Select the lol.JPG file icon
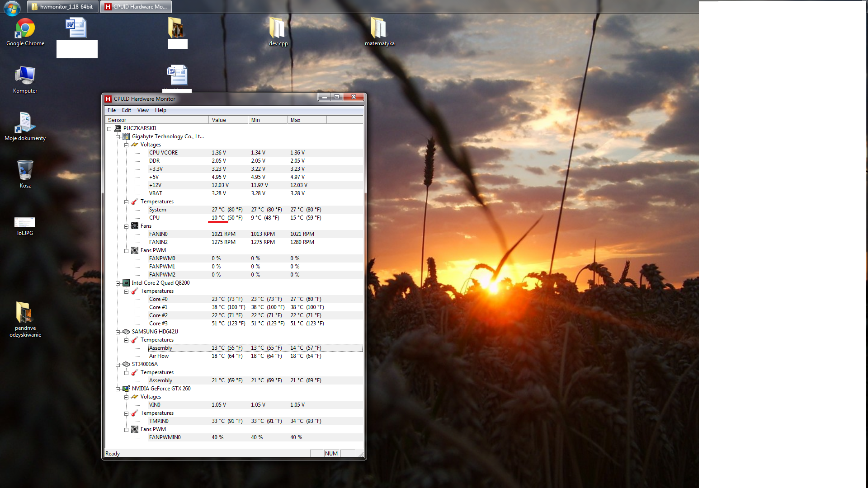Screen dimensions: 868x488 click(x=25, y=226)
